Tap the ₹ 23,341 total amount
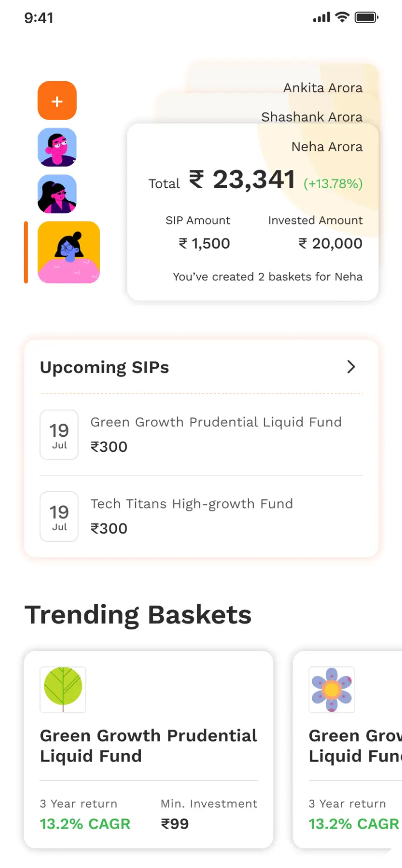The width and height of the screenshot is (402, 868). [242, 180]
